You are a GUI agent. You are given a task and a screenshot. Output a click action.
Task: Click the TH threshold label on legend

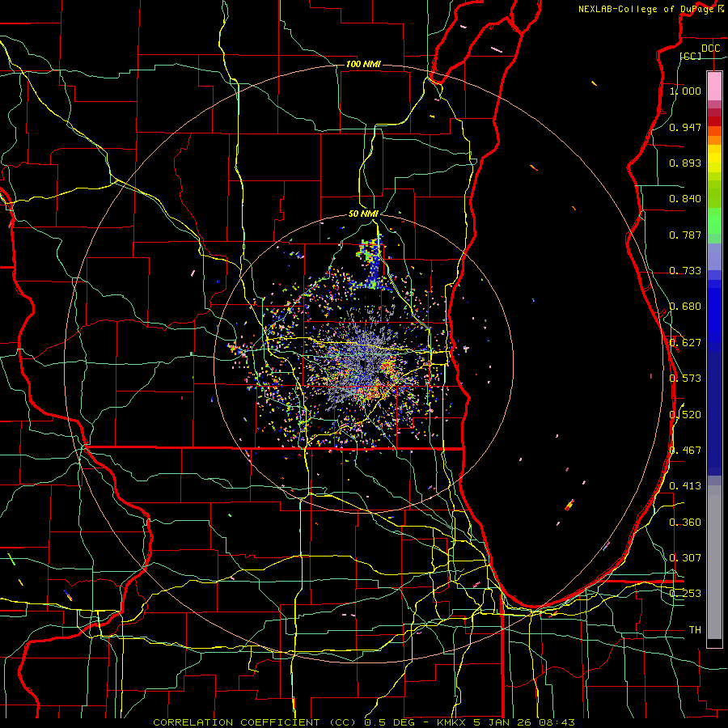tap(695, 630)
